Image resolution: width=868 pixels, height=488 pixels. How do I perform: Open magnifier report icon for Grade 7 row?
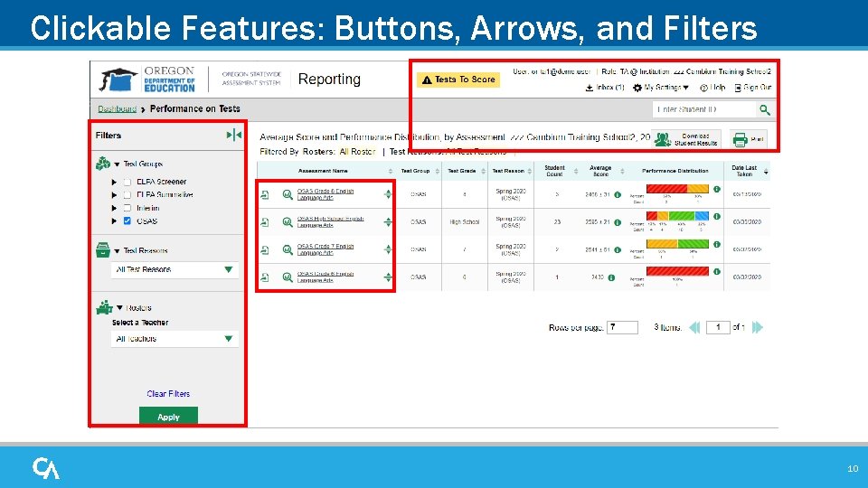pyautogui.click(x=288, y=249)
